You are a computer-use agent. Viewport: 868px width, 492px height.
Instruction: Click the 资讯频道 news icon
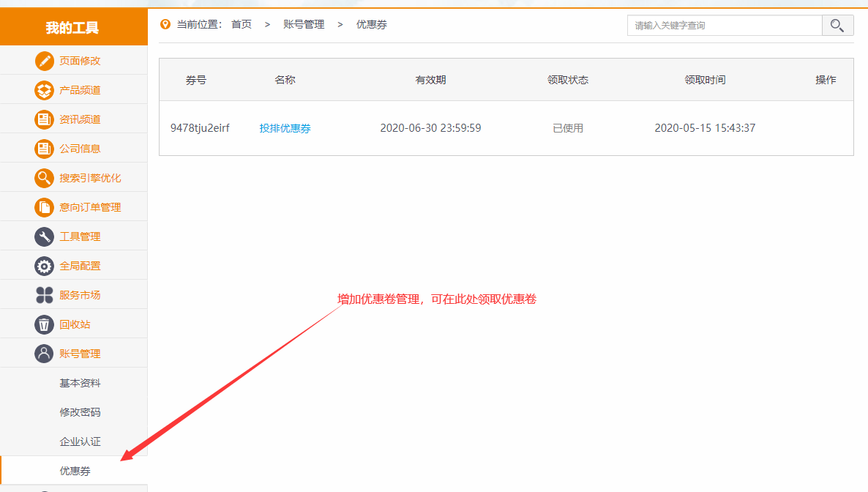pyautogui.click(x=45, y=119)
